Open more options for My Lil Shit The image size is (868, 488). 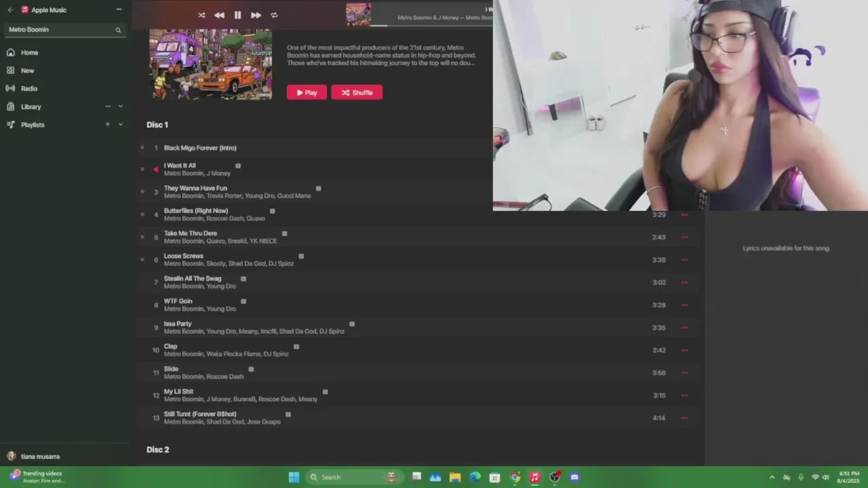[684, 396]
